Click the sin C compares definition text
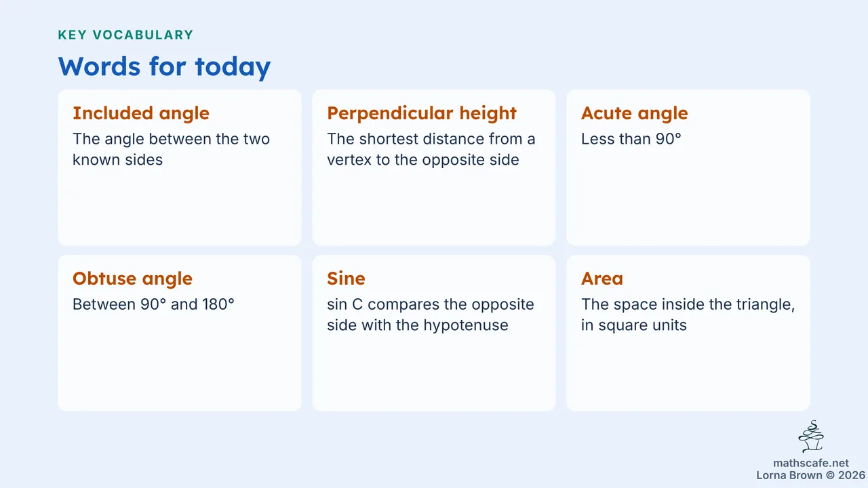Image resolution: width=868 pixels, height=488 pixels. click(431, 314)
